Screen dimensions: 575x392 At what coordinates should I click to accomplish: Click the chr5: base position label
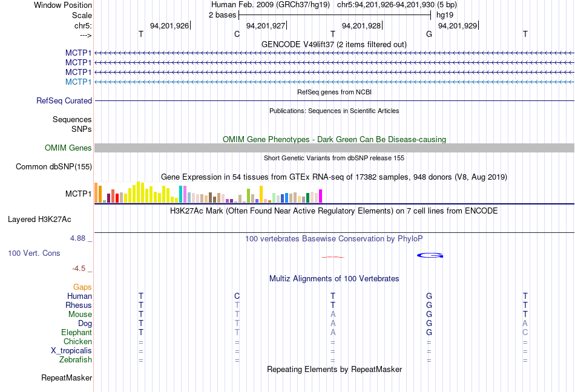coord(83,25)
